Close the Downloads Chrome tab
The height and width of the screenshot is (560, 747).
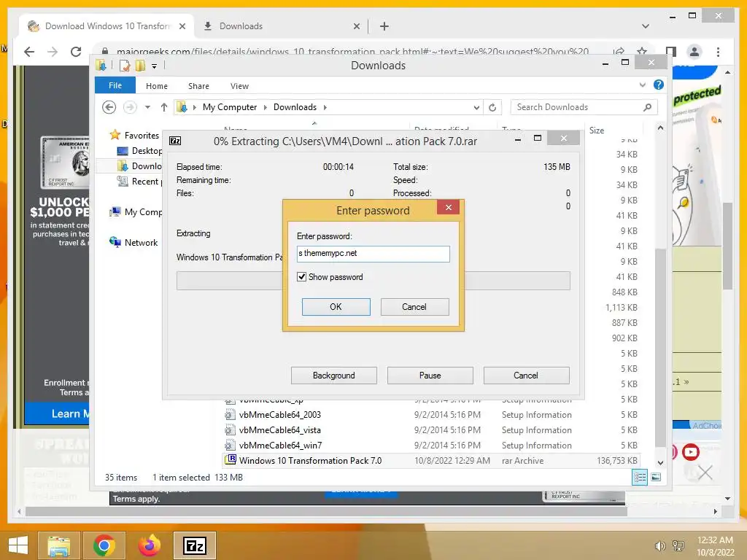(x=356, y=27)
